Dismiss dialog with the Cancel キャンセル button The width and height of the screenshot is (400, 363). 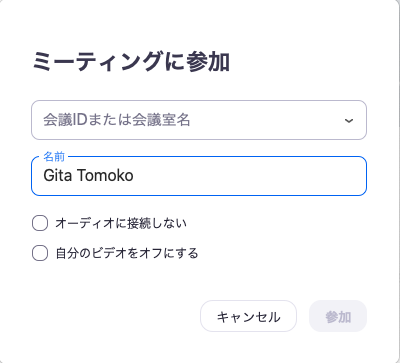(x=248, y=316)
